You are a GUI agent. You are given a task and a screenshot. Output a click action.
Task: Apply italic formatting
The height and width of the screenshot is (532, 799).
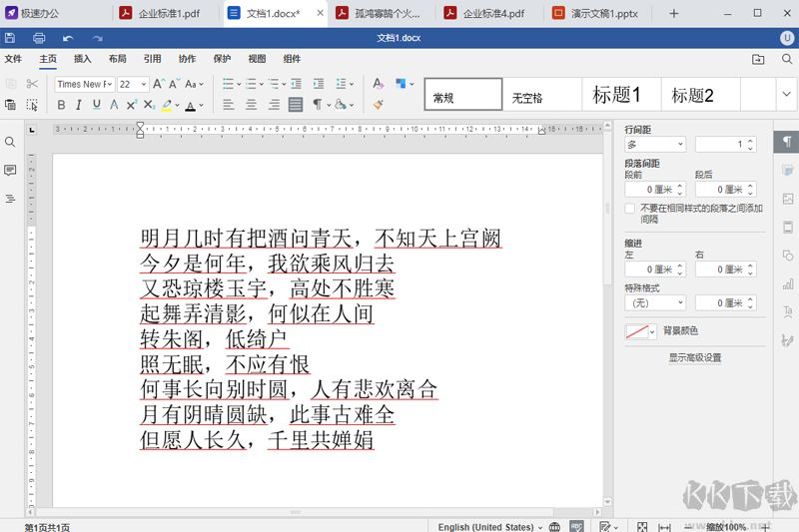click(x=80, y=105)
